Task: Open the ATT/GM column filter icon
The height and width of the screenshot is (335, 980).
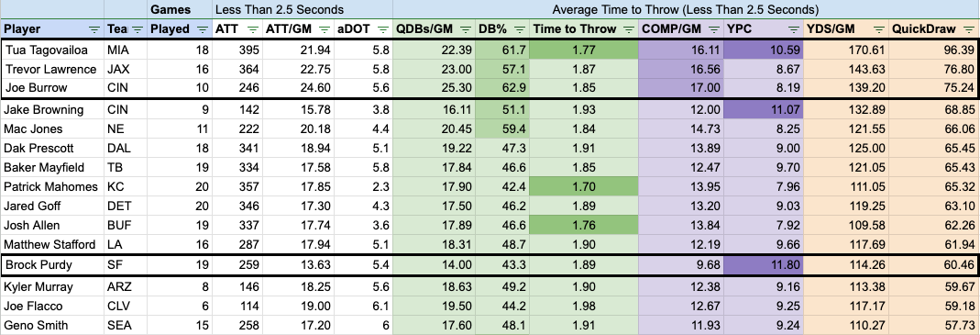Action: click(325, 28)
